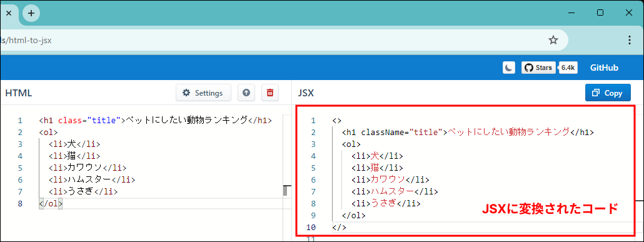Click the <li>犬</li> line in the JSX output
The height and width of the screenshot is (242, 644).
point(377,156)
